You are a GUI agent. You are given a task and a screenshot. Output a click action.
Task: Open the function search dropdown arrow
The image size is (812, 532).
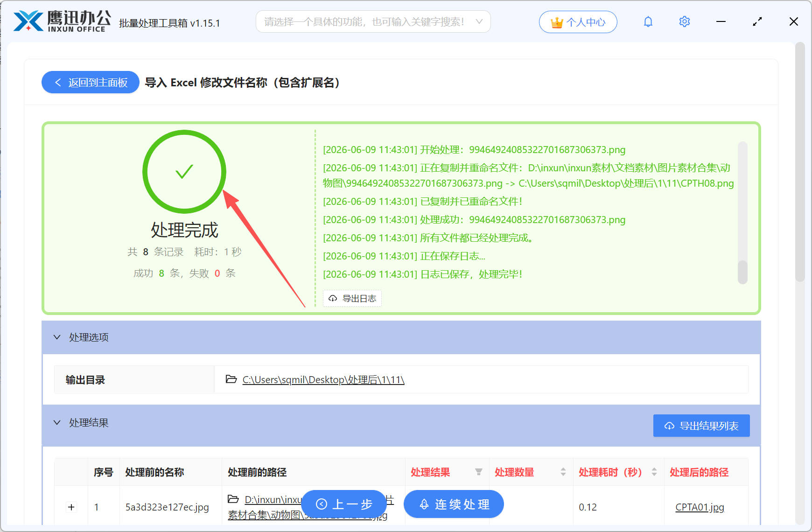click(x=479, y=21)
